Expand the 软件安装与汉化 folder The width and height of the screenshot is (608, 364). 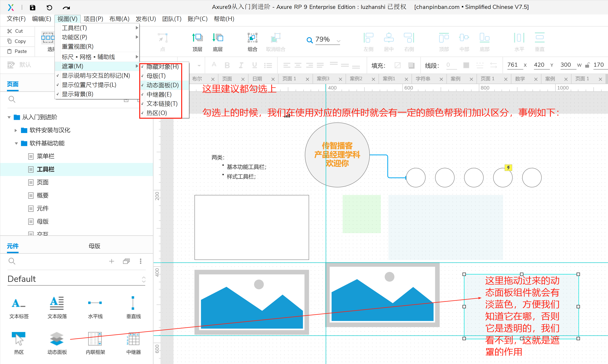coord(16,130)
